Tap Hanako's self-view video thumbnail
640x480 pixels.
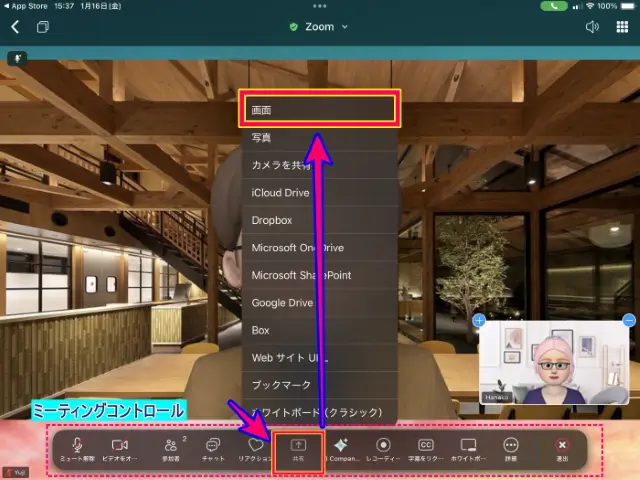[554, 363]
